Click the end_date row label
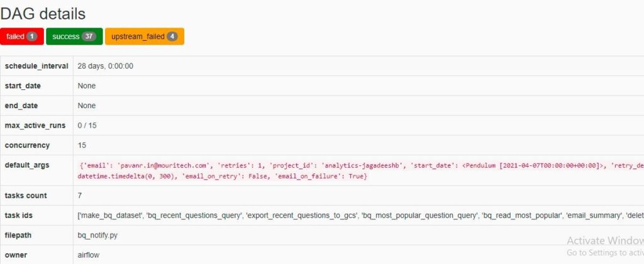644x264 pixels. coord(21,106)
